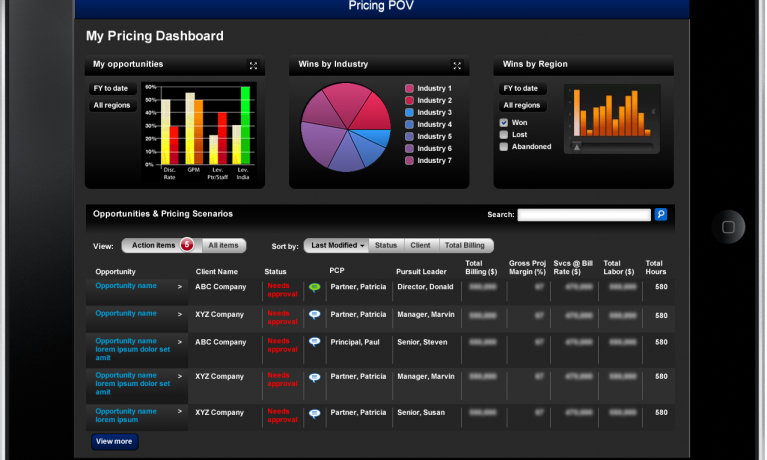Open comment bubble for second Manager, Marvin row
Viewport: 767px width, 460px height.
tap(315, 377)
